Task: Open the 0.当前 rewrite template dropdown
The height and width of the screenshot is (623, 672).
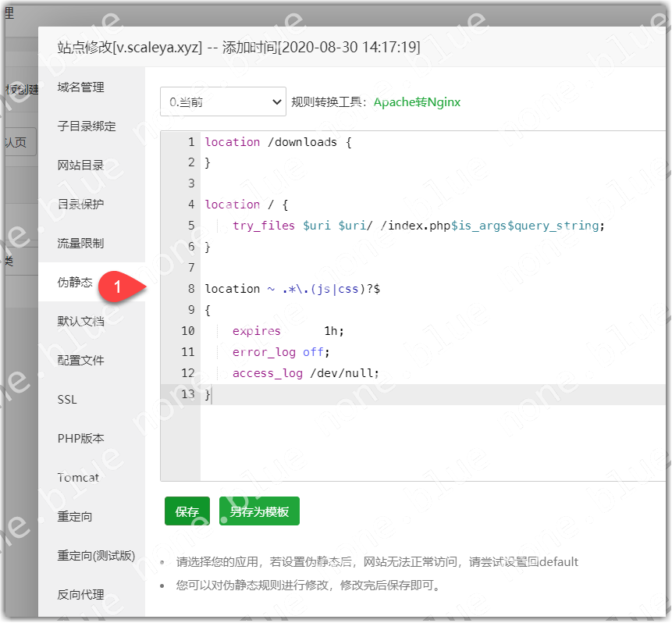Action: point(223,101)
